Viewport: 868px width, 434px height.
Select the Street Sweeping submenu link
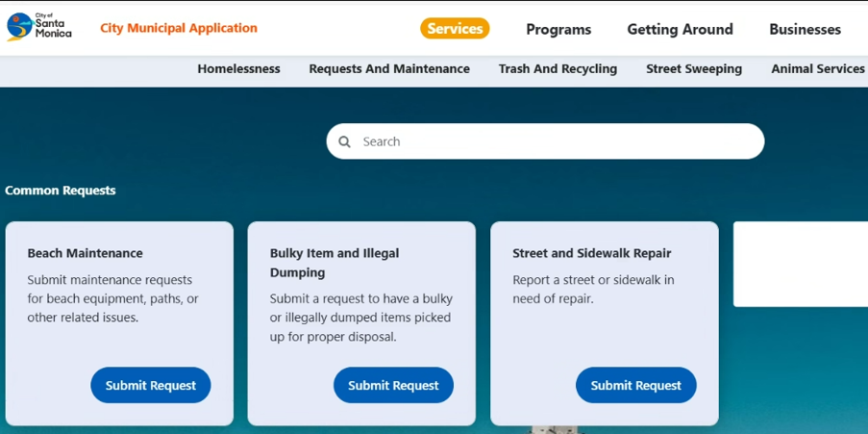694,69
